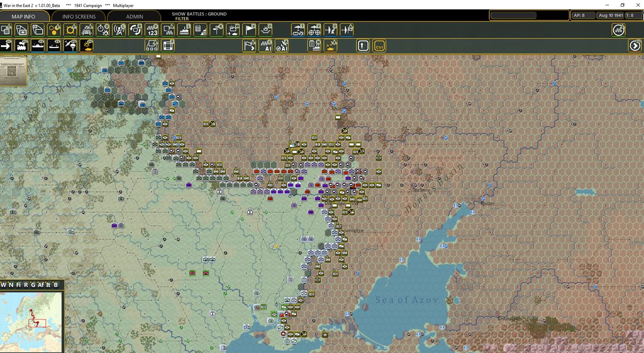Click the timer-explosion icon (hotkey O)
Viewport: 644px width, 353px height.
tap(103, 30)
